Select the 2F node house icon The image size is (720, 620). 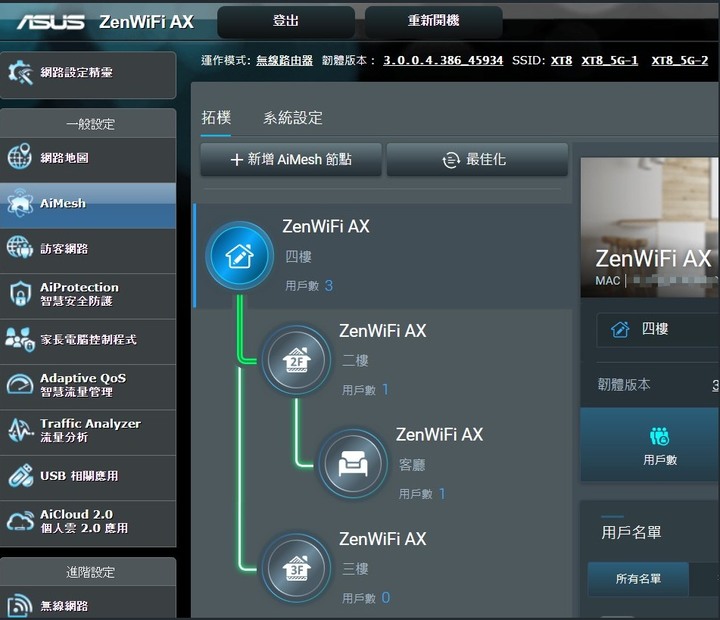point(297,360)
